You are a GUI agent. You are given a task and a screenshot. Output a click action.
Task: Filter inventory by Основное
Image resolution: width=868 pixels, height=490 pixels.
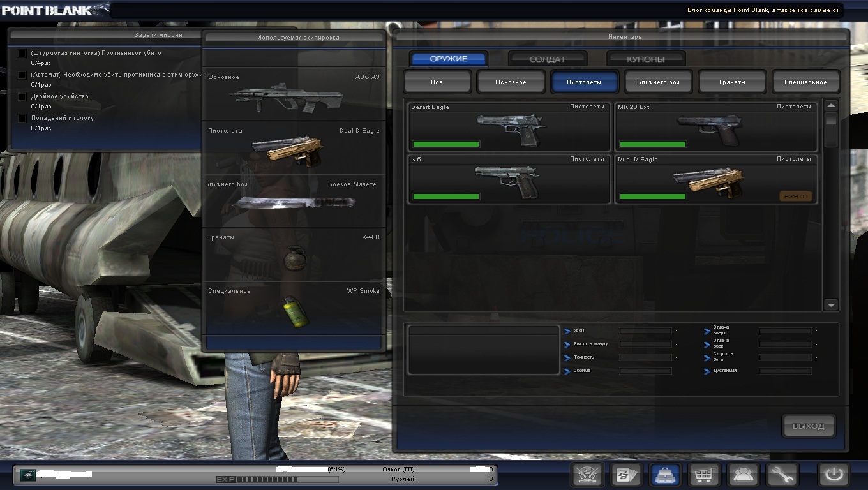coord(511,82)
